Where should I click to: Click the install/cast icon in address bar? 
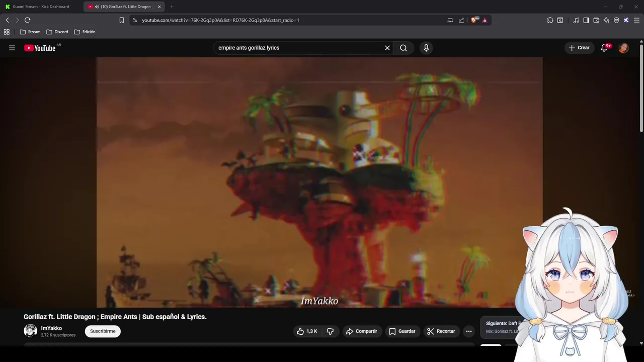coord(450,20)
